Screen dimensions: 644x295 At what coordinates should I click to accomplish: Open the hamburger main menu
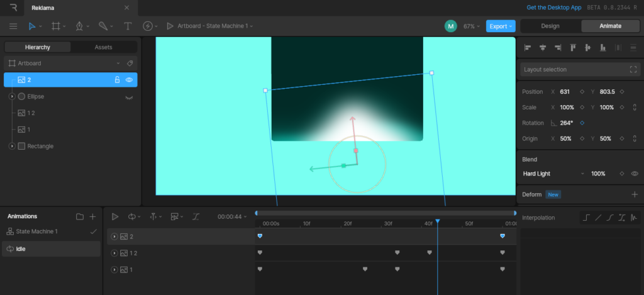tap(13, 26)
